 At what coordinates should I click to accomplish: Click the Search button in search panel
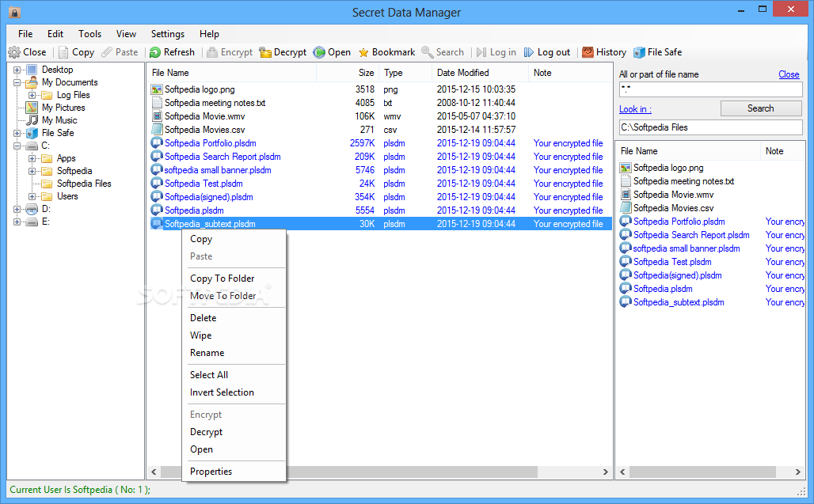click(x=761, y=108)
